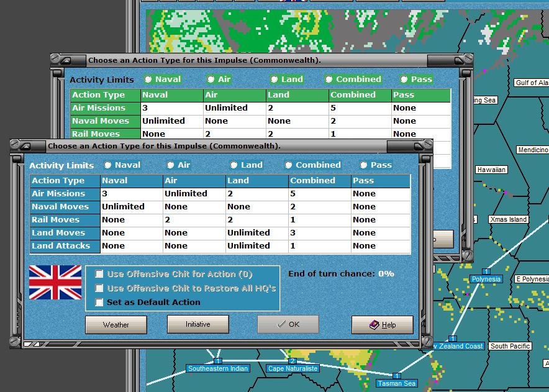This screenshot has height=392, width=549.
Task: Click the green Combined column header in back dialog
Action: pyautogui.click(x=360, y=95)
